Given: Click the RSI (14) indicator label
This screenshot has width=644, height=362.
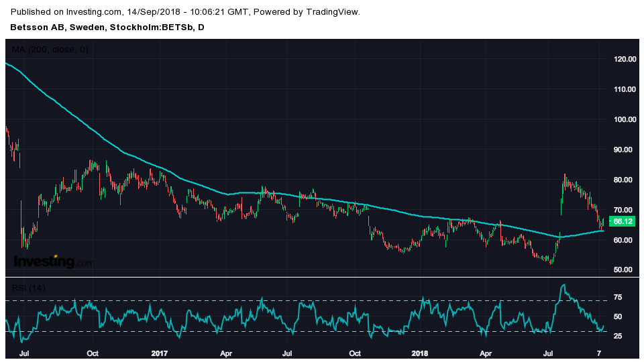Looking at the screenshot, I should (28, 288).
